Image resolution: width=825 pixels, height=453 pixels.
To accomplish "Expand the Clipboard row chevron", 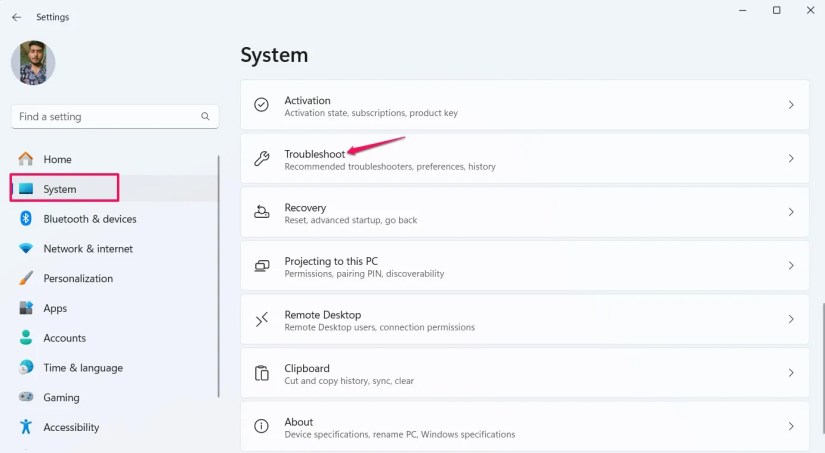I will coord(791,373).
